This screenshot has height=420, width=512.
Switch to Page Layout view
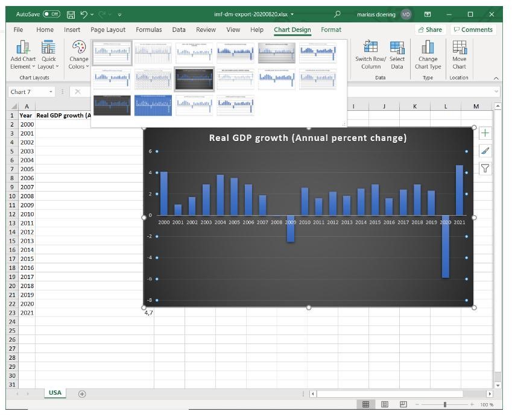[x=384, y=404]
